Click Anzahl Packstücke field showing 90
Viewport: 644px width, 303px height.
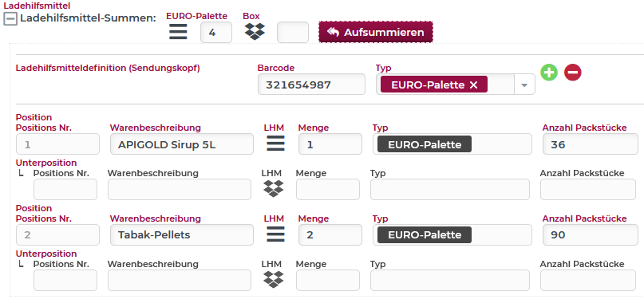[x=591, y=235]
